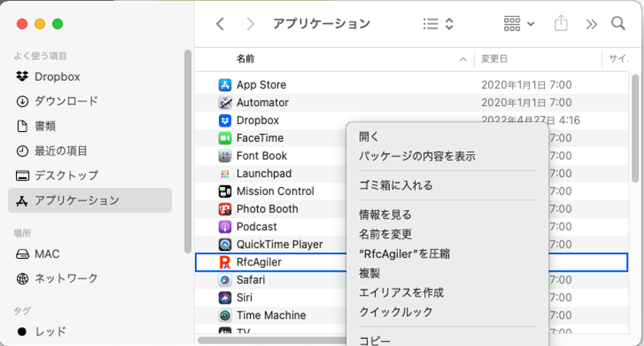
Task: Click the Launchpad file name
Action: [x=264, y=173]
